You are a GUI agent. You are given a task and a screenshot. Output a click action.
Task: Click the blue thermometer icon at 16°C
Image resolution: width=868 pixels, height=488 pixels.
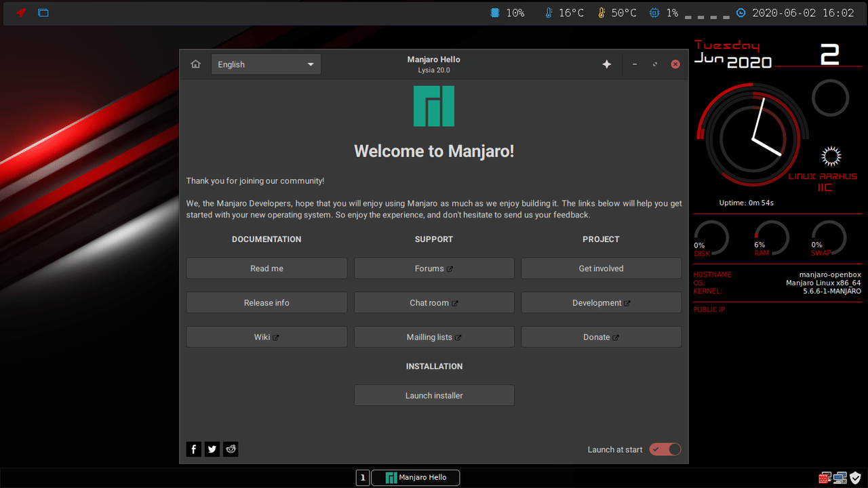click(x=549, y=13)
